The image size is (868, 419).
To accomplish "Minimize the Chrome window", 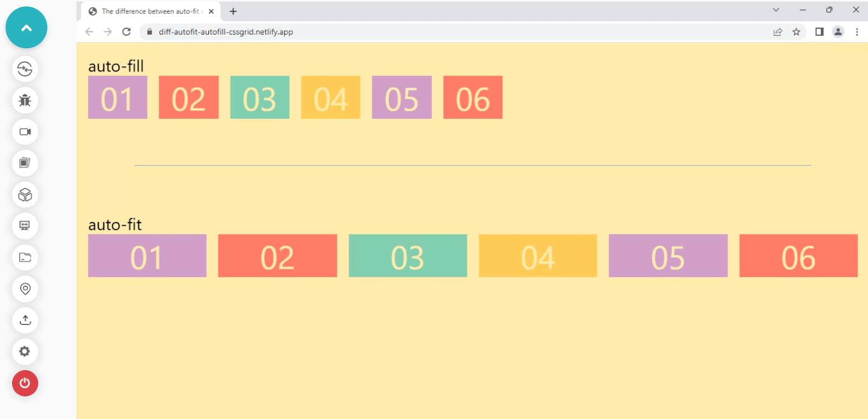I will [x=803, y=10].
